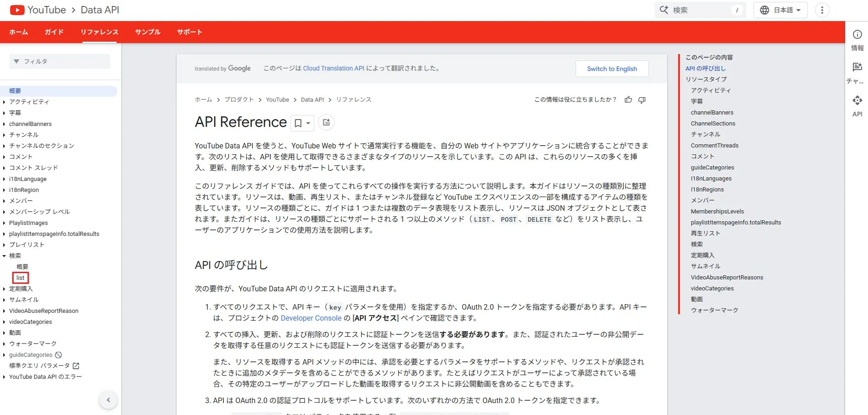Open the Cloud Translation API link
Viewport: 868px width, 415px height.
pos(334,68)
